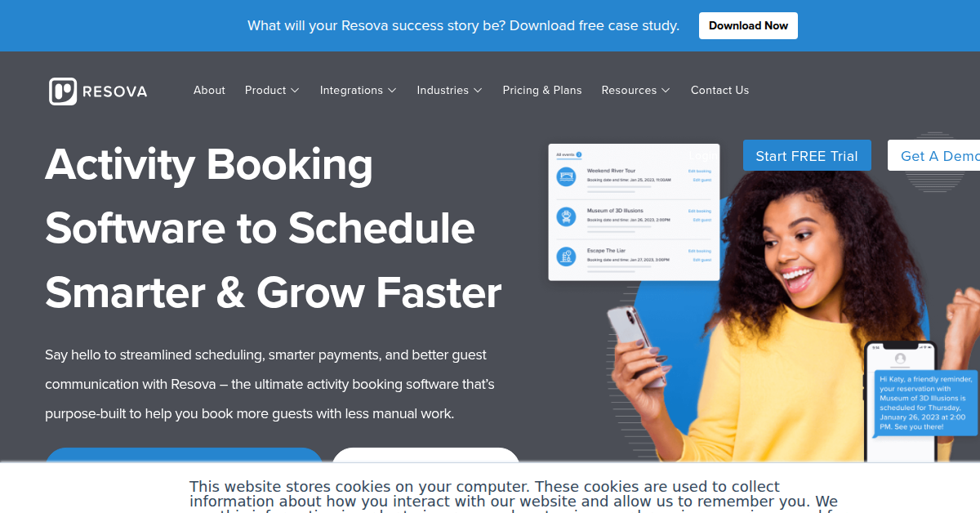Expand the Industries menu
The image size is (980, 513).
tap(449, 91)
